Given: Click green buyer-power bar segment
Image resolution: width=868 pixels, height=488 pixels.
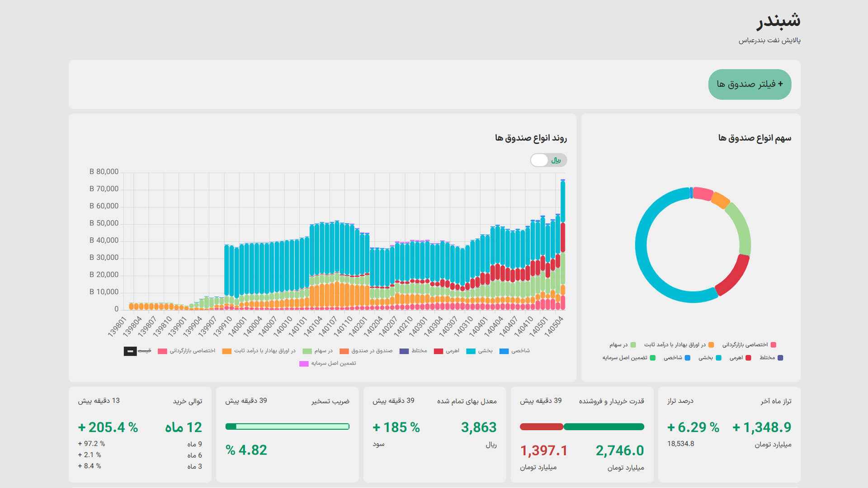Looking at the screenshot, I should click(x=604, y=427).
